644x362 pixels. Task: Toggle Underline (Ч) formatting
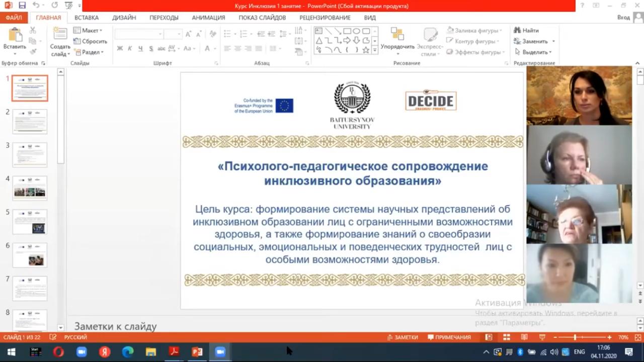click(x=140, y=49)
